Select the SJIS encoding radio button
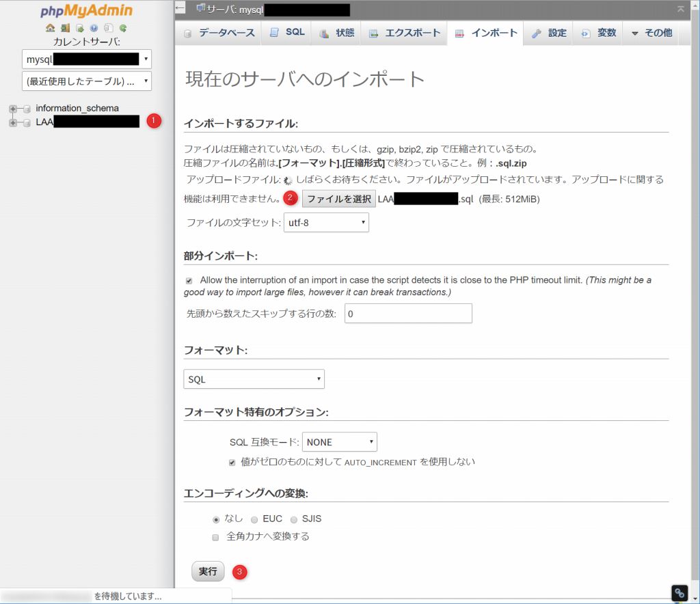This screenshot has width=700, height=604. pyautogui.click(x=294, y=519)
